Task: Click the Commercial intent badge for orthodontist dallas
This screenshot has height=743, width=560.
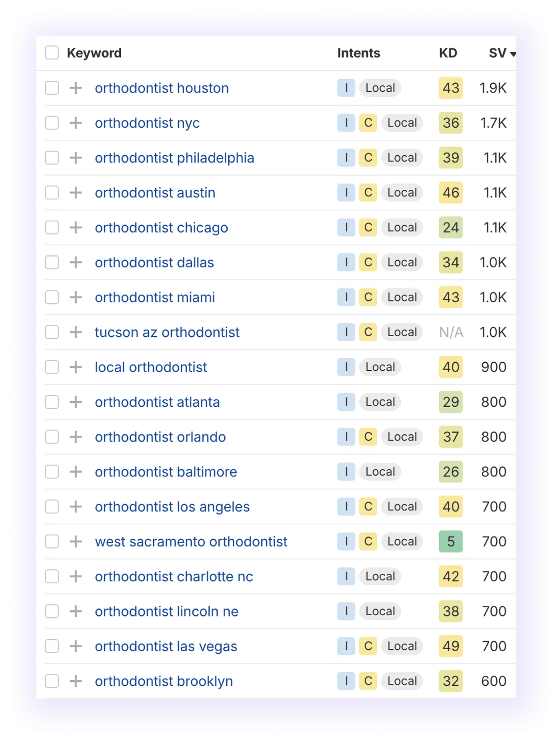Action: click(368, 262)
